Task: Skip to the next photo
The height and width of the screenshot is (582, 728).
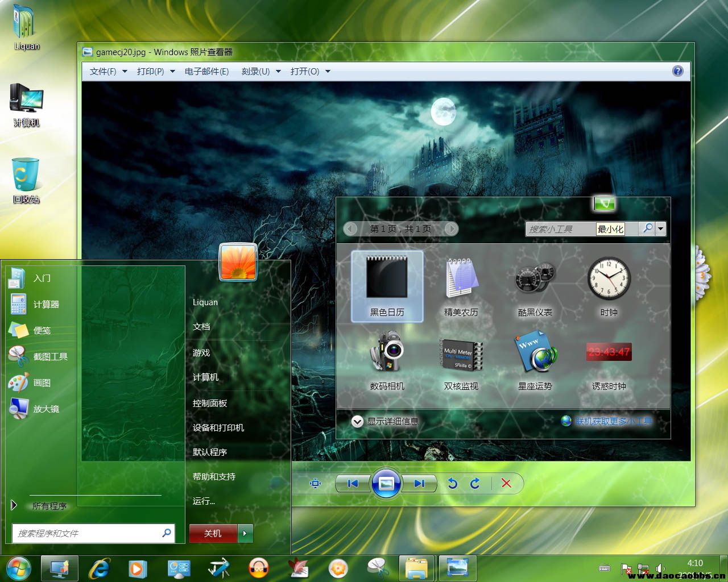Action: tap(419, 483)
